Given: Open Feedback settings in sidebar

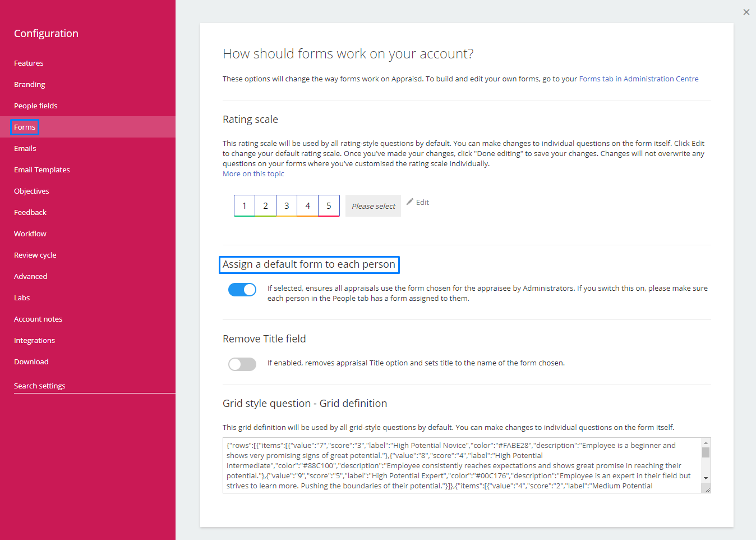Looking at the screenshot, I should pyautogui.click(x=30, y=212).
